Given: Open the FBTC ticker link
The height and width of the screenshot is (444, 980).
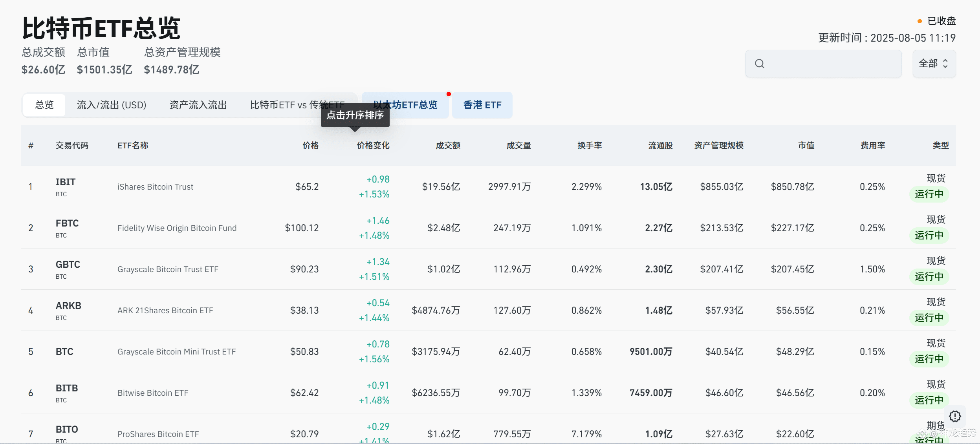Looking at the screenshot, I should pos(67,223).
